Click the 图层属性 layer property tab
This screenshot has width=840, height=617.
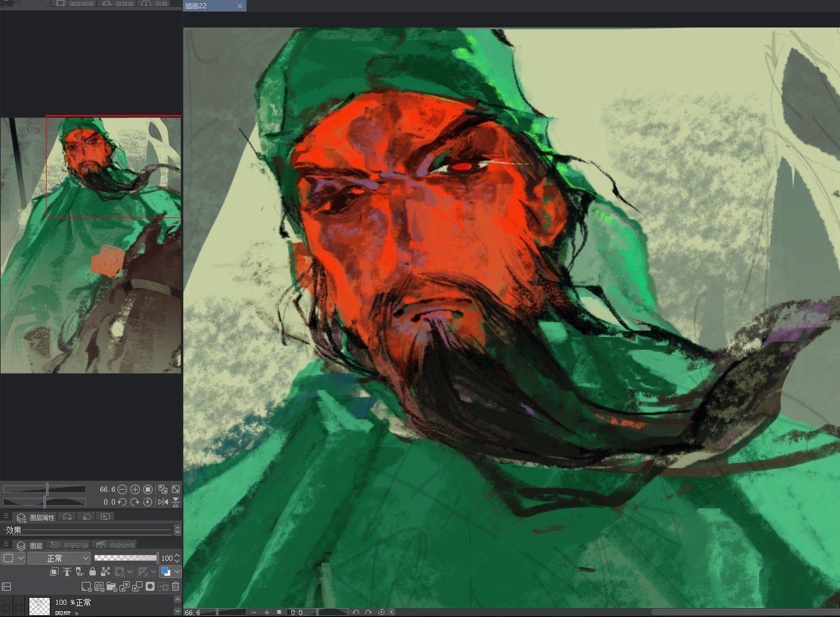click(x=36, y=517)
